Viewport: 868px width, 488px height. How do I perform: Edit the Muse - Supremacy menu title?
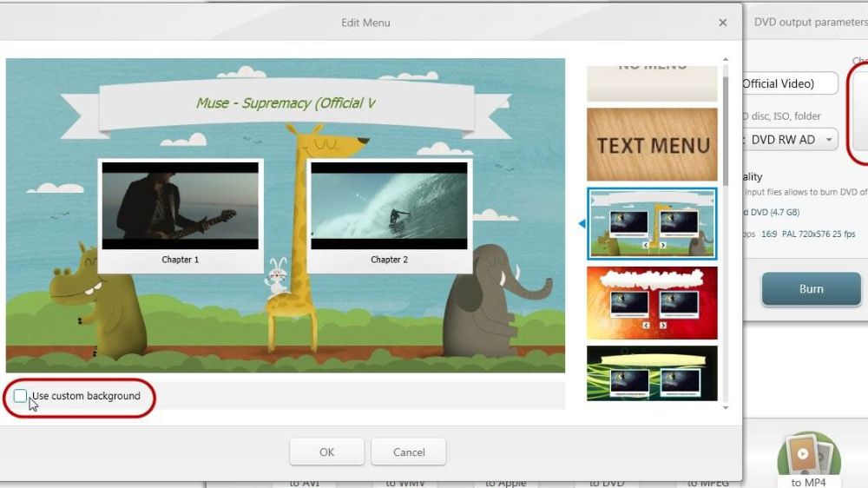pyautogui.click(x=286, y=103)
